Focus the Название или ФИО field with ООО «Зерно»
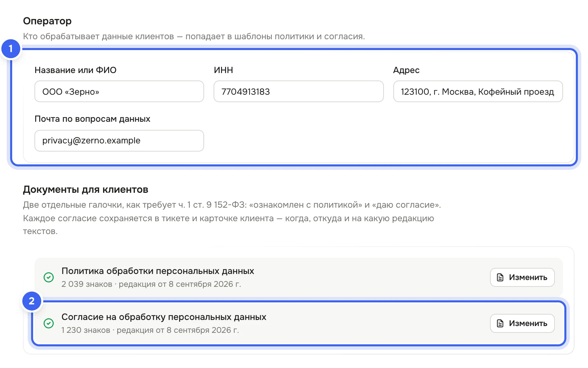 click(119, 91)
